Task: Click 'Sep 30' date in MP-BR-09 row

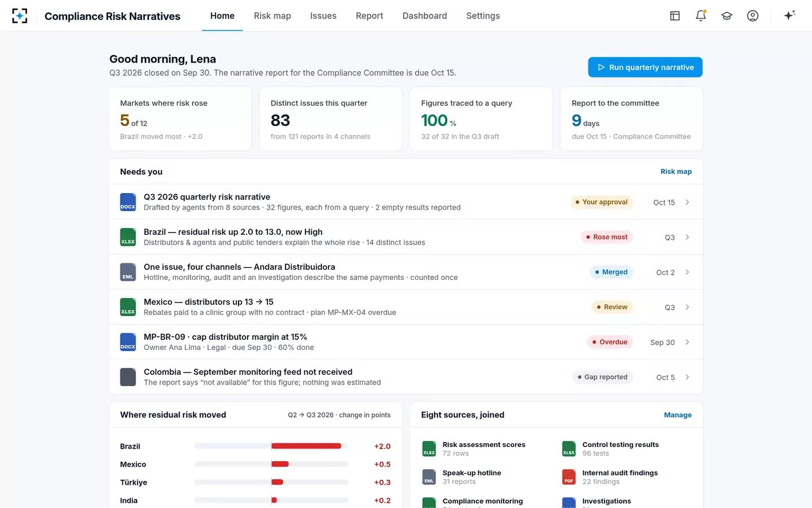Action: click(663, 343)
